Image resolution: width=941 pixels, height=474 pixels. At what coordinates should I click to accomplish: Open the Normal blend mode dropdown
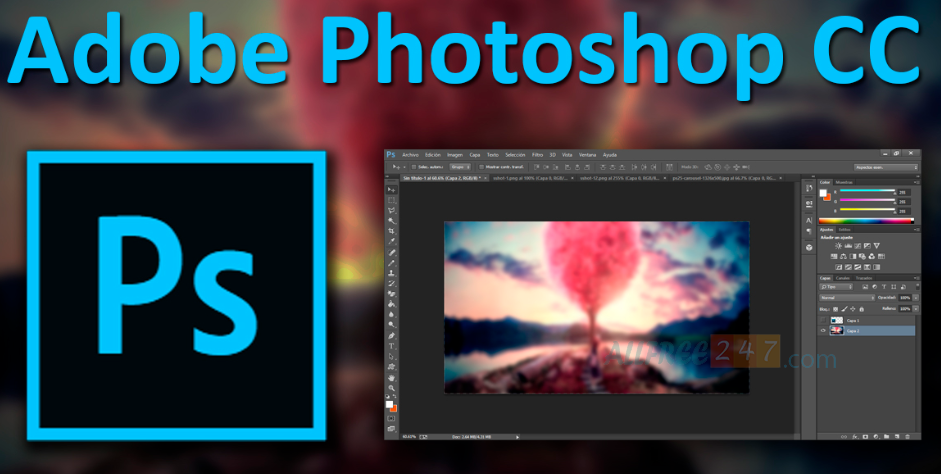click(x=847, y=298)
